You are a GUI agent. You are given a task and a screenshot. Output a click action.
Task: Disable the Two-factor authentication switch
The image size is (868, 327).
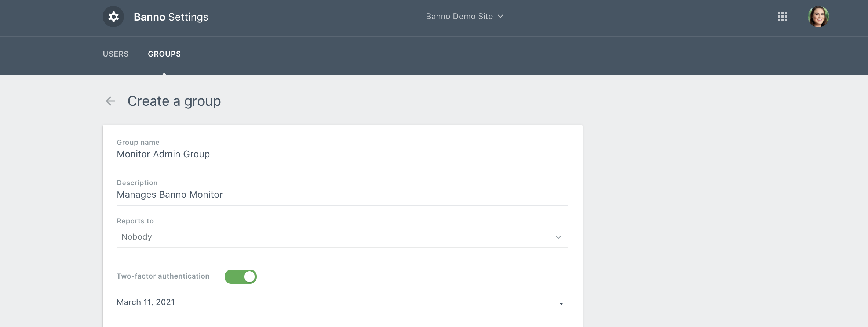tap(240, 277)
